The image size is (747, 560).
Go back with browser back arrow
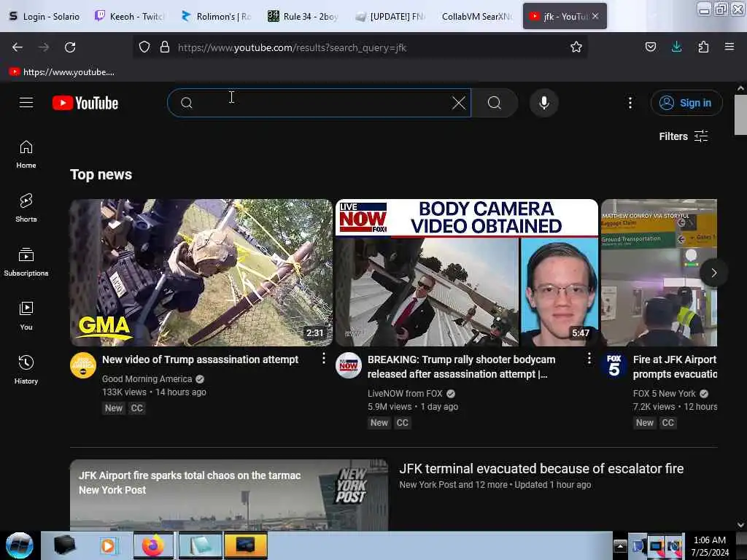18,47
